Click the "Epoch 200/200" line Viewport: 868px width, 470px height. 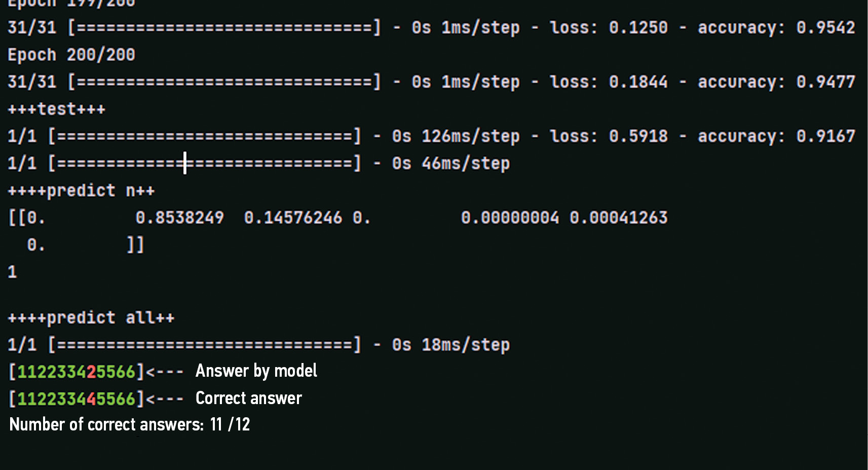pyautogui.click(x=71, y=55)
